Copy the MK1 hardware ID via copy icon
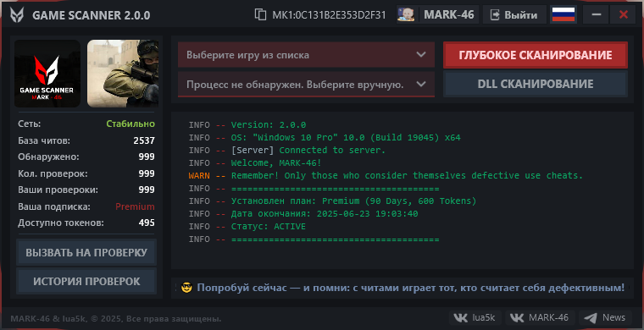This screenshot has width=644, height=330. click(260, 15)
